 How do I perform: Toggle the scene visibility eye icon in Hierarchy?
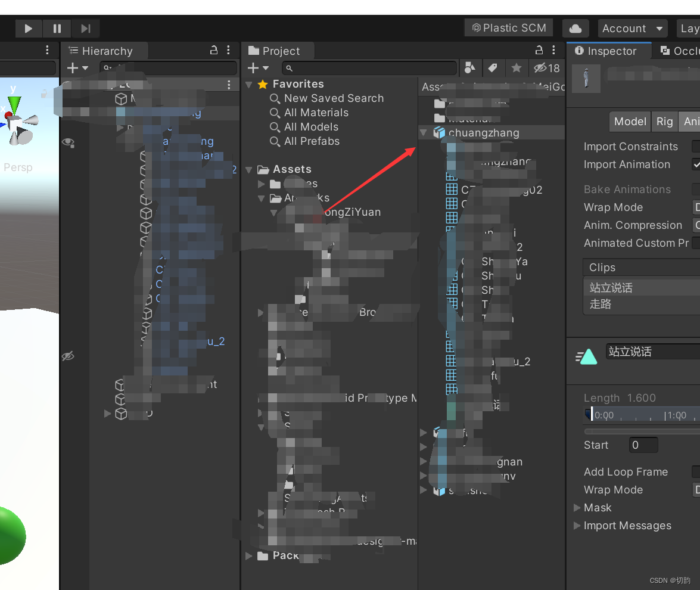point(68,142)
